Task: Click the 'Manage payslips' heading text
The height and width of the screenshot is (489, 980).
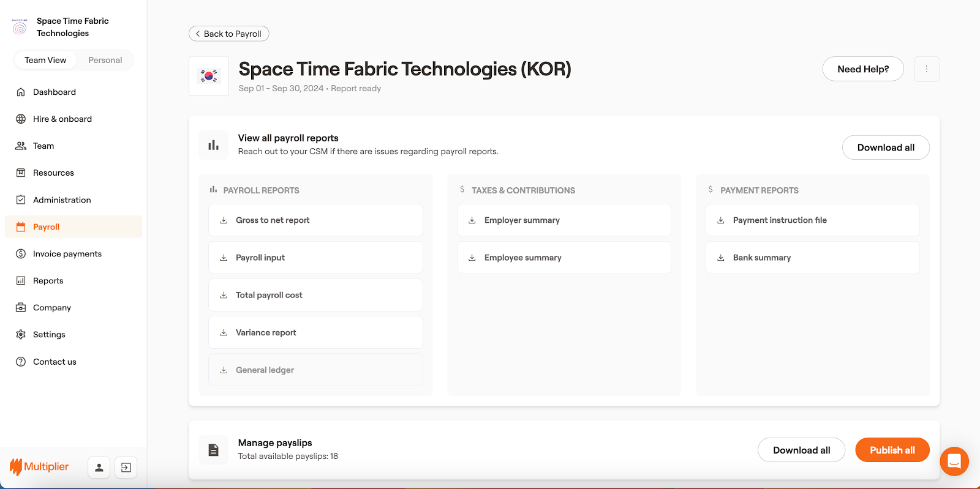Action: pos(275,443)
